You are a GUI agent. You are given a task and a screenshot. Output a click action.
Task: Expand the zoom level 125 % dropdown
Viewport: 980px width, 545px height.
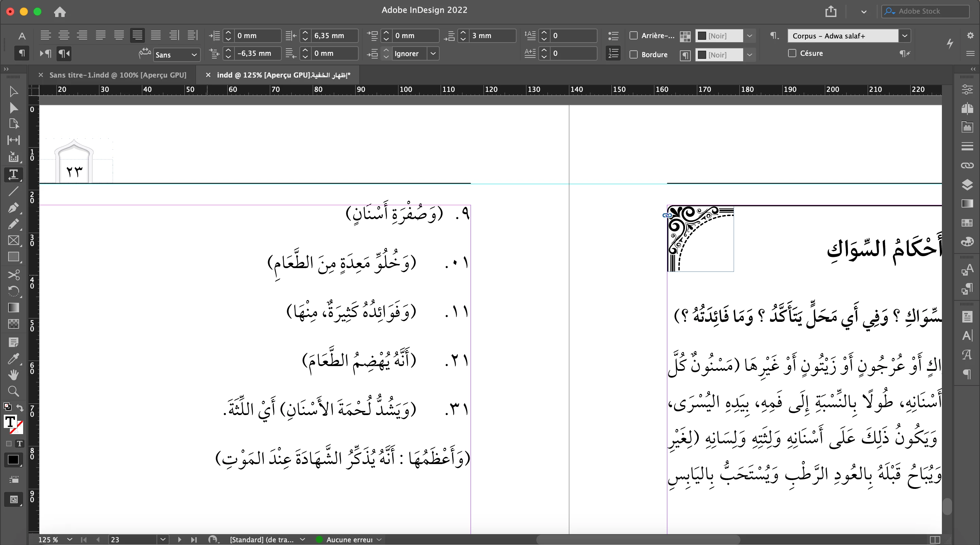70,539
